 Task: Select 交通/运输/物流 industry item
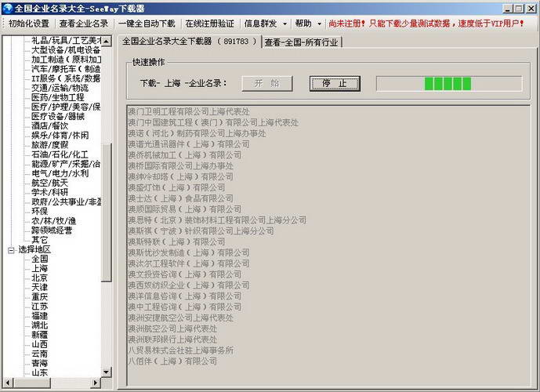[x=60, y=88]
